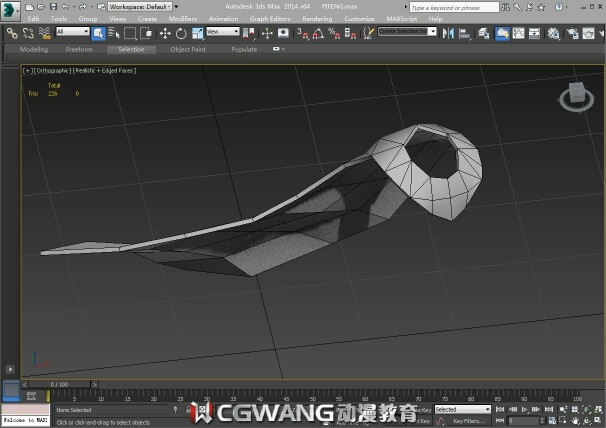Image resolution: width=606 pixels, height=428 pixels.
Task: Click the Use Pivot Point Center icon
Action: pyautogui.click(x=249, y=34)
